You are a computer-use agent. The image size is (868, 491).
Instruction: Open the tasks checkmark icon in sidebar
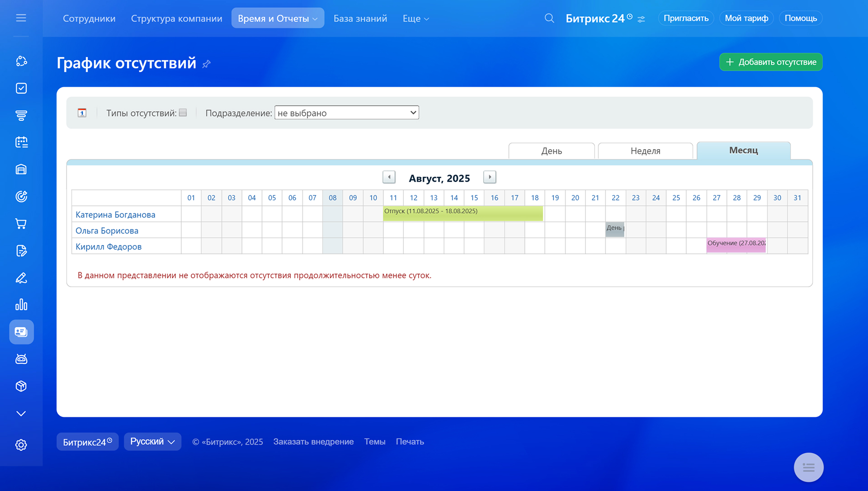21,88
